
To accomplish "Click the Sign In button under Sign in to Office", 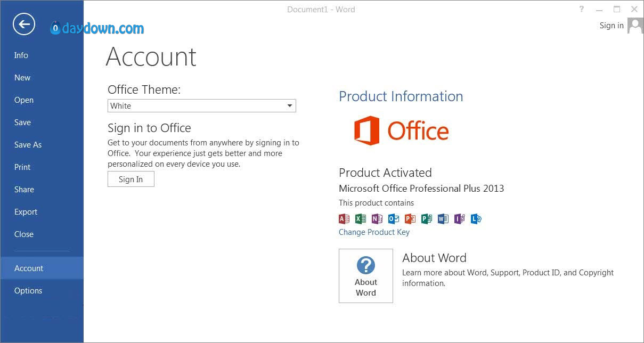I will (x=131, y=179).
